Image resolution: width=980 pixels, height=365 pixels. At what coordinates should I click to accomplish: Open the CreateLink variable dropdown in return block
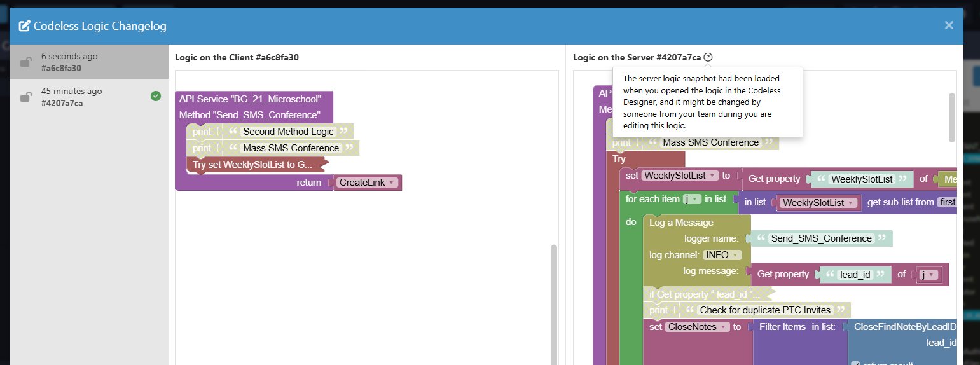(392, 182)
